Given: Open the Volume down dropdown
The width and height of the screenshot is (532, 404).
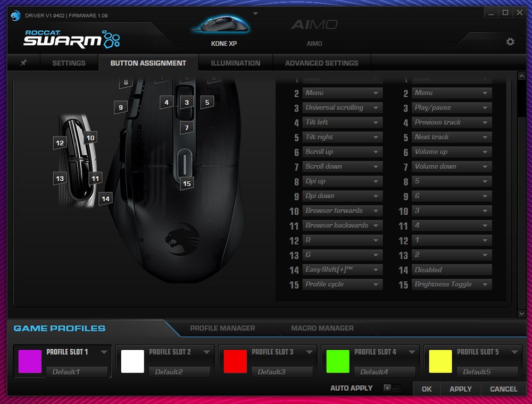Looking at the screenshot, I should pos(452,167).
